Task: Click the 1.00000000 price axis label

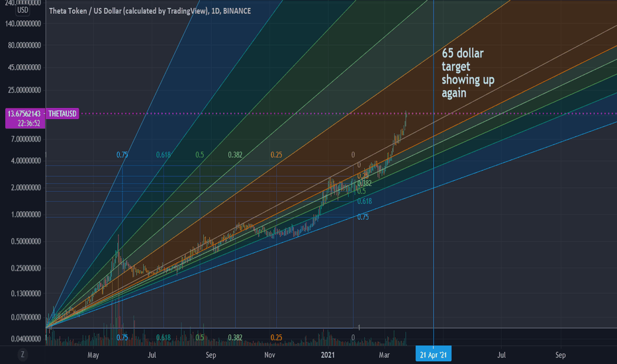Action: pyautogui.click(x=26, y=214)
